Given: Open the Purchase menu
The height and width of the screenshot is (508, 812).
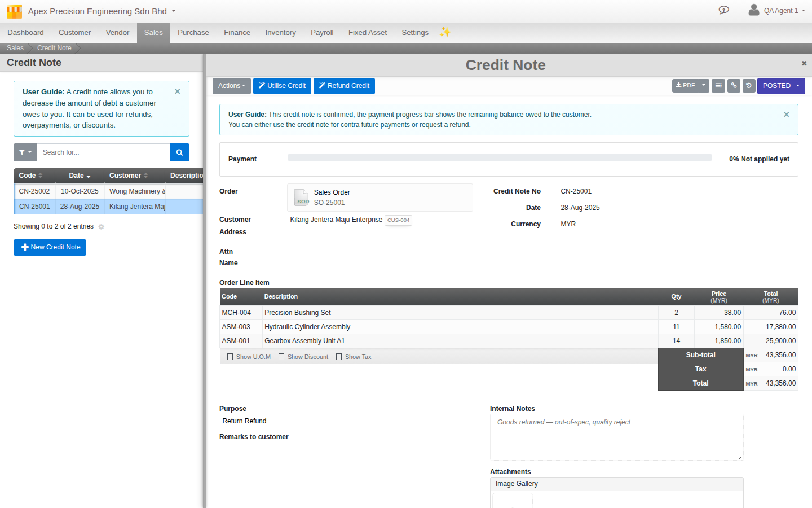Looking at the screenshot, I should (x=193, y=33).
